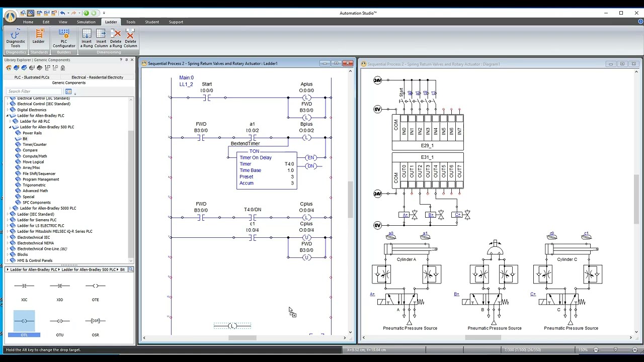Image resolution: width=644 pixels, height=362 pixels.
Task: Open the Simulation ribbon tab
Action: pos(86,22)
